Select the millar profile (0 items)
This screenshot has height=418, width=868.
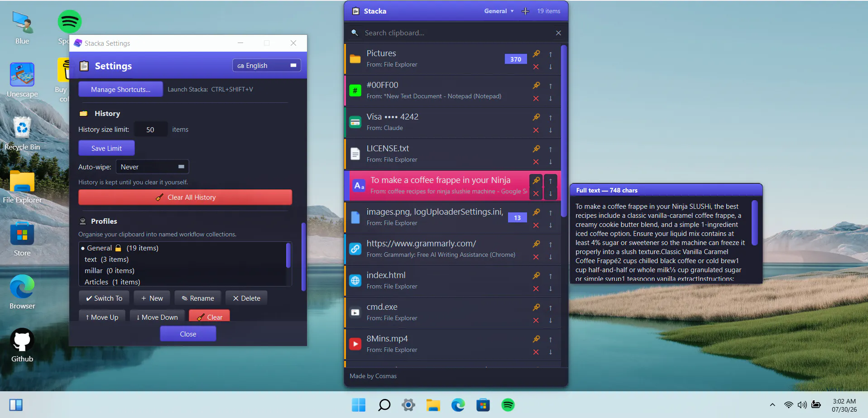(183, 271)
